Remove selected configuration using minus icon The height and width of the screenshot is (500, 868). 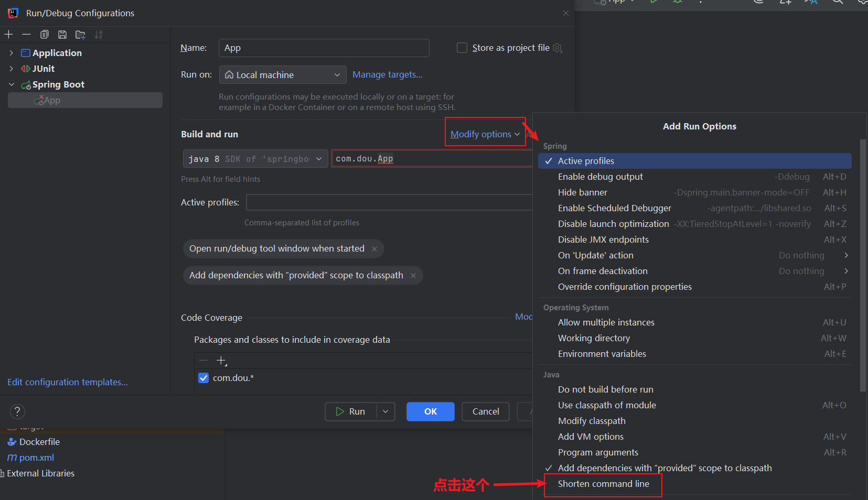[27, 35]
